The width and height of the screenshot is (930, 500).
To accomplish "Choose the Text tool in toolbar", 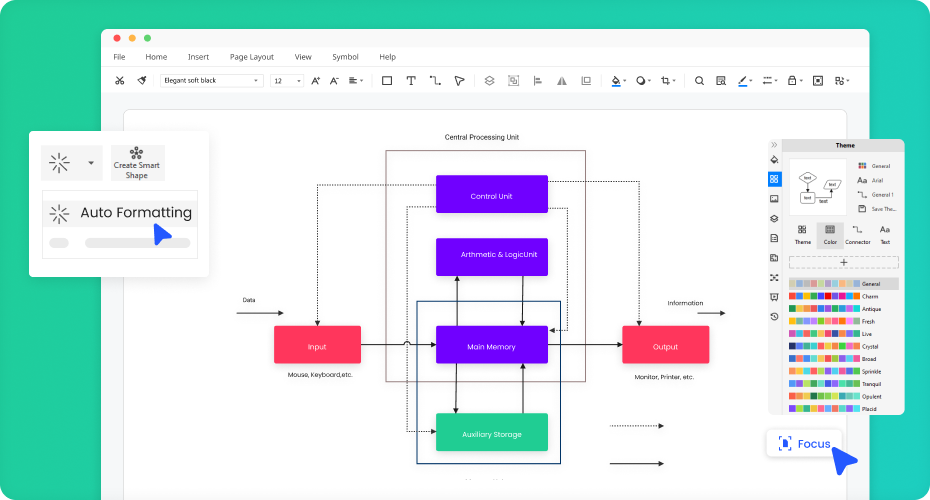I will pyautogui.click(x=411, y=81).
